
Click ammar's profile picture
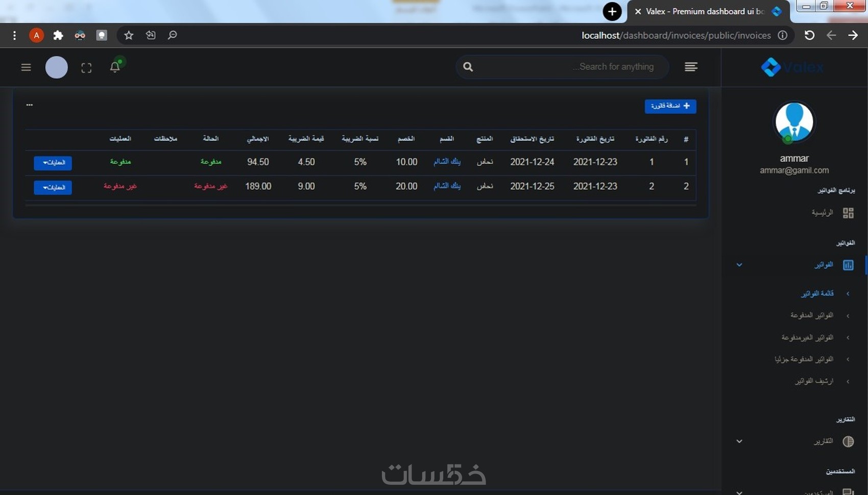tap(794, 122)
